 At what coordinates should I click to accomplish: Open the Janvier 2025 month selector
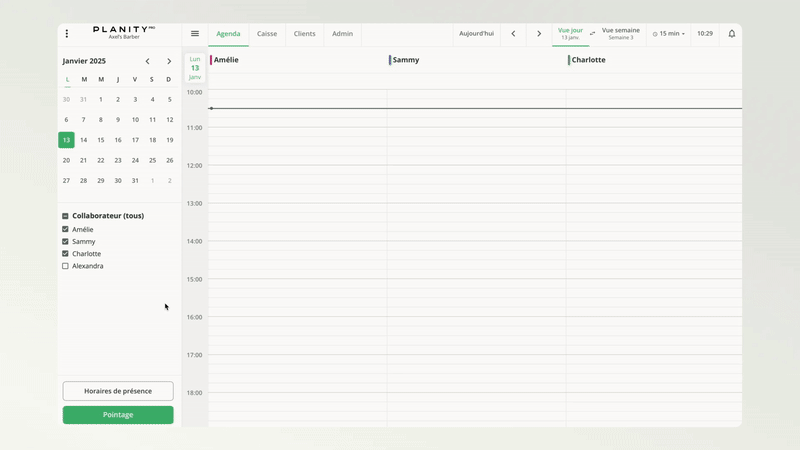84,61
